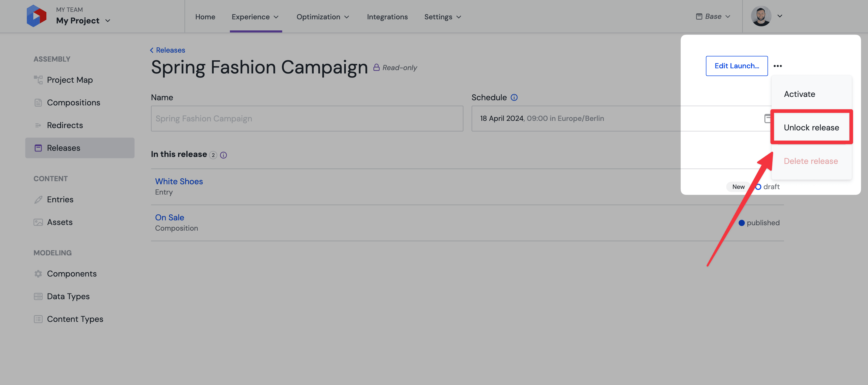Viewport: 868px width, 385px height.
Task: Expand the user account chevron
Action: (780, 16)
